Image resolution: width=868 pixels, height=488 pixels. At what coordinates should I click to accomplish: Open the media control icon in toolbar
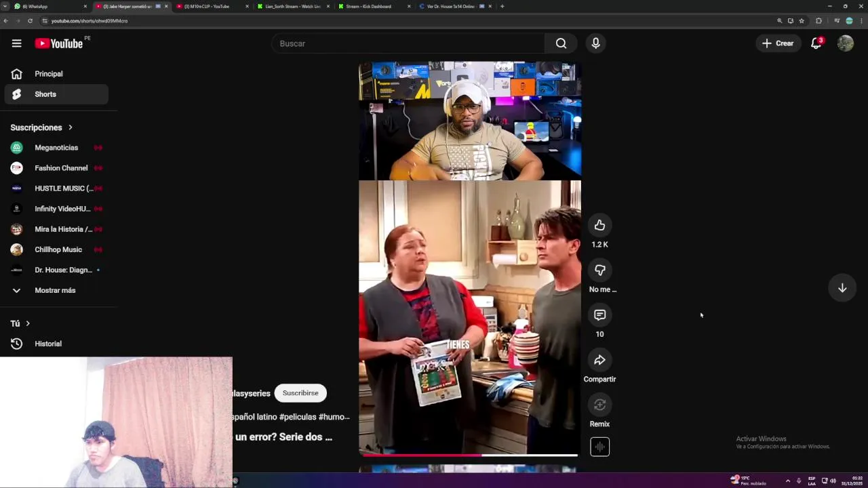coord(837,21)
